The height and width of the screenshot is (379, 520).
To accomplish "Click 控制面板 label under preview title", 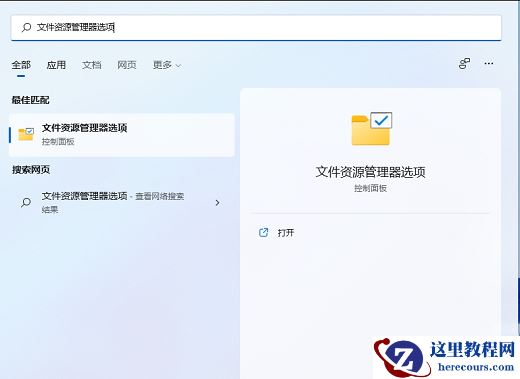I will [370, 188].
